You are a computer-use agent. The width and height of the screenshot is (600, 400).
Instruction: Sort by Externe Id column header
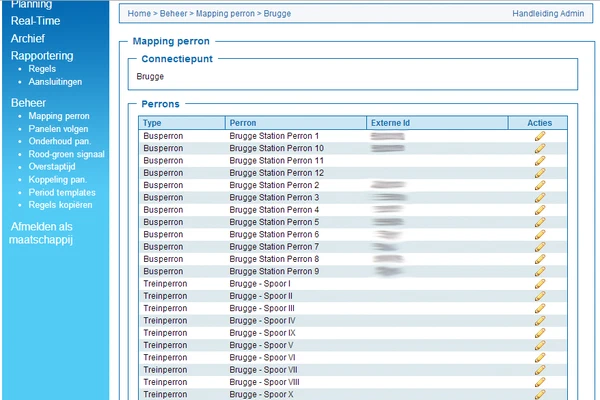click(437, 123)
